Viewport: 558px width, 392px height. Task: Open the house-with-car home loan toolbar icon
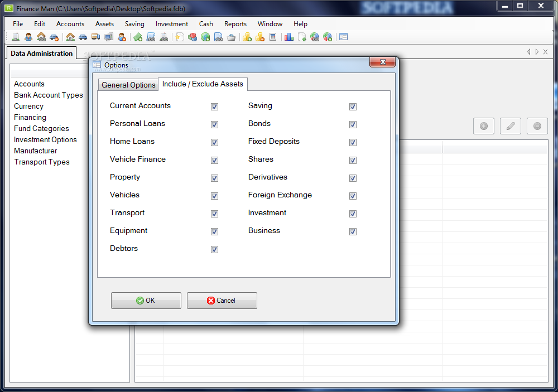41,37
